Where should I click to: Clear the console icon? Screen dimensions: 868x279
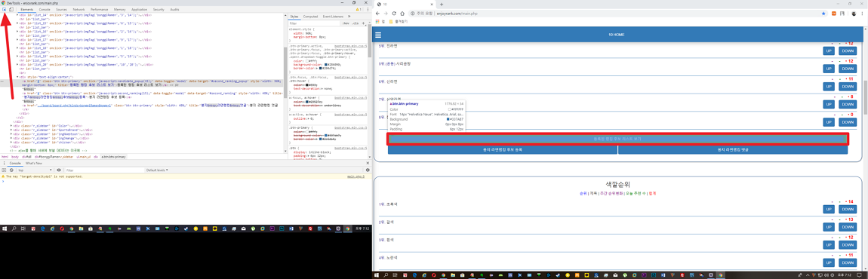click(11, 170)
